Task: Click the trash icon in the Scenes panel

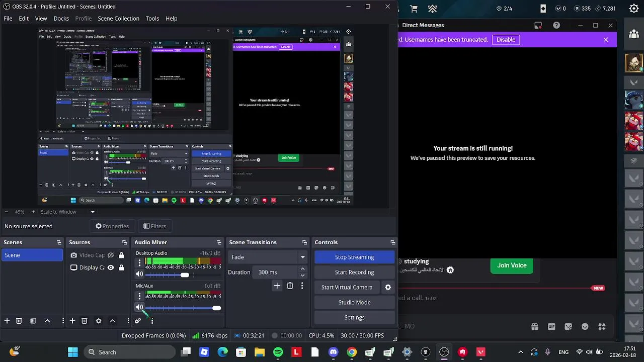Action: tap(19, 321)
